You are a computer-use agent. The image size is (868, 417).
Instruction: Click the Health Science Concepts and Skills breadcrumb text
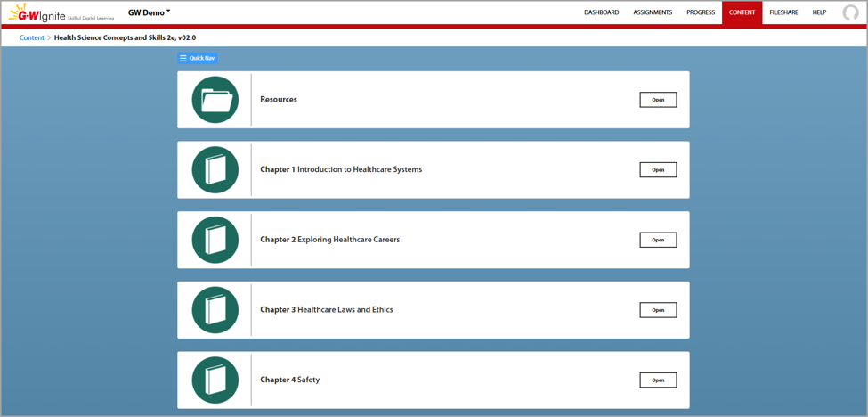[126, 37]
